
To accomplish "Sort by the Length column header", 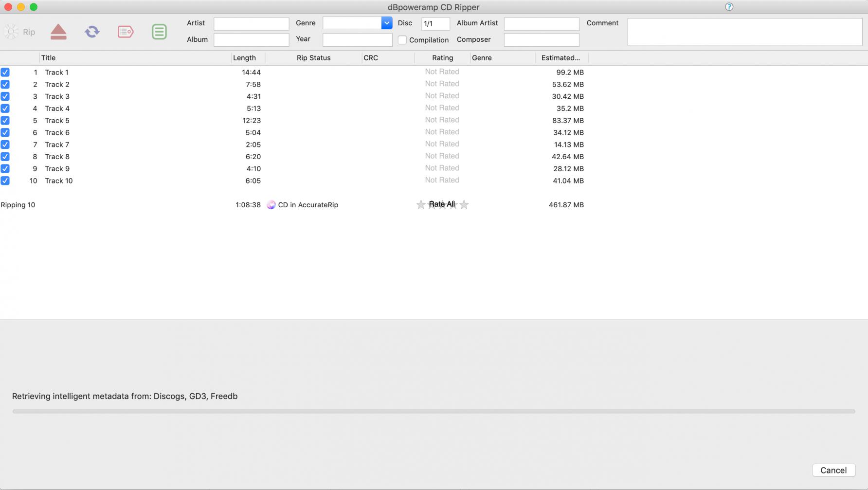I will [244, 58].
